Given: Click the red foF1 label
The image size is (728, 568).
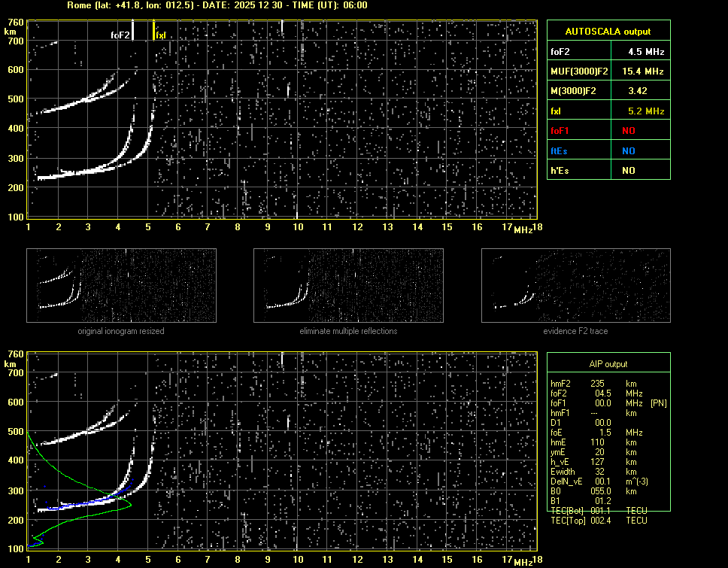Looking at the screenshot, I should point(561,131).
